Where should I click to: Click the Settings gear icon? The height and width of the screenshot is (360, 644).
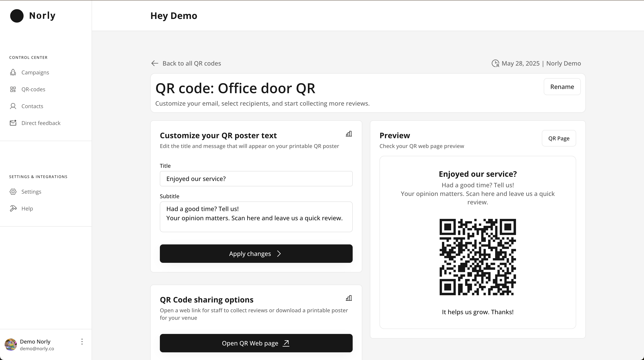pos(13,192)
